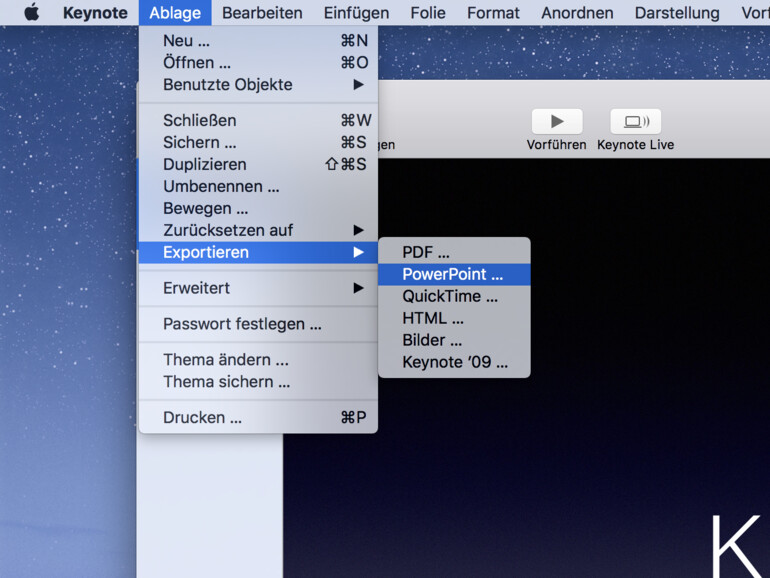Choose Öffnen … menu entry
The width and height of the screenshot is (770, 578).
pyautogui.click(x=258, y=62)
